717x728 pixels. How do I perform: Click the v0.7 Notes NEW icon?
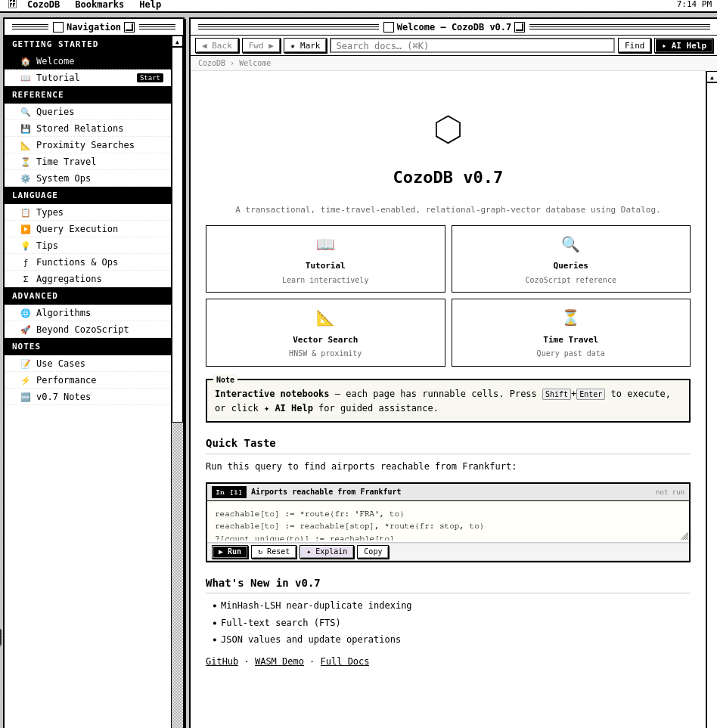[x=26, y=397]
